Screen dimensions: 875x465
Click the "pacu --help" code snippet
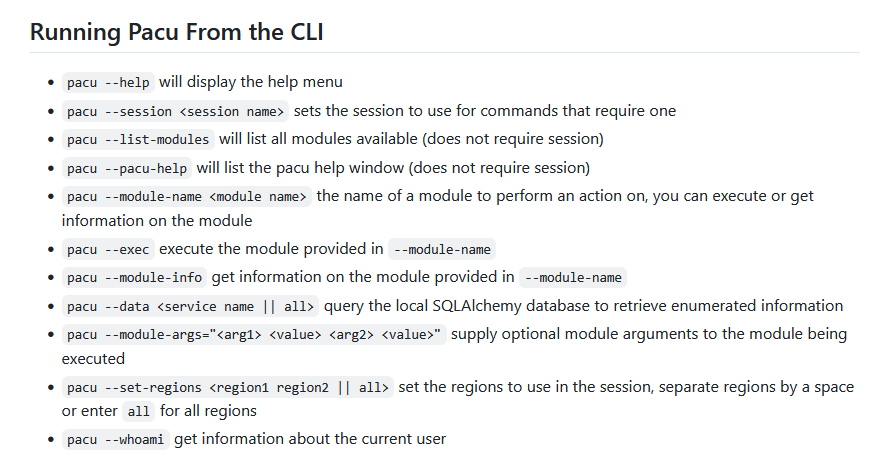[108, 83]
